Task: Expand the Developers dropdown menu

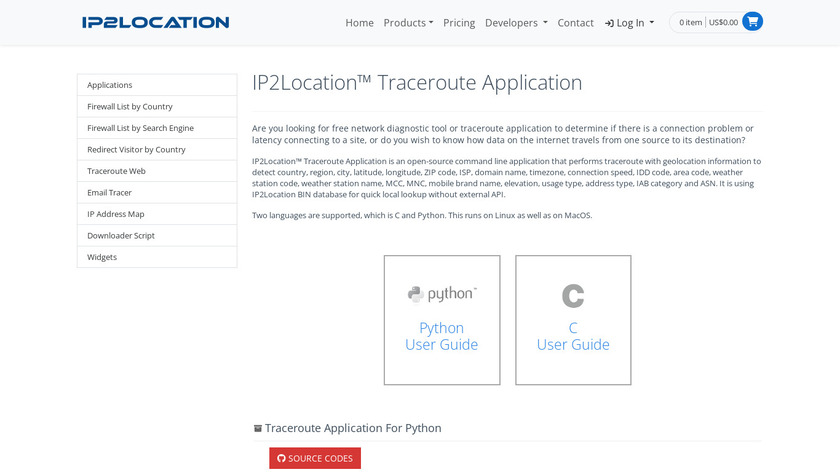Action: (516, 23)
